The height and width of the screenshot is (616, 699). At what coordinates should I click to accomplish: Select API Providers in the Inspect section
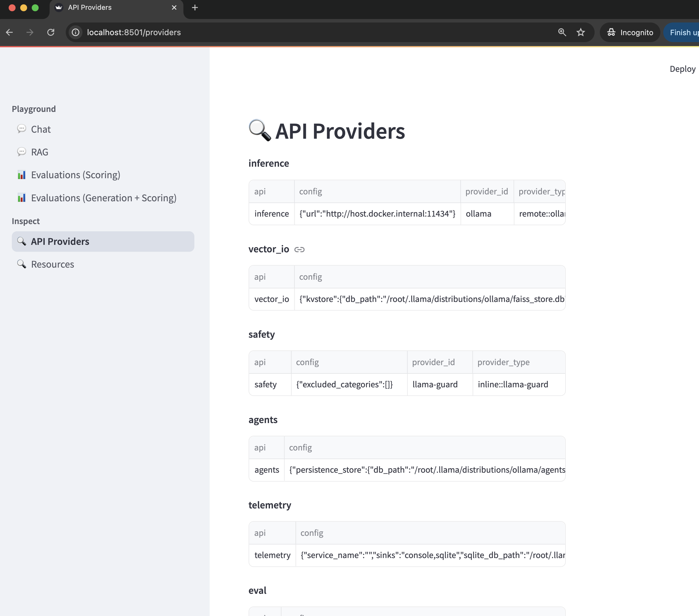pyautogui.click(x=103, y=241)
